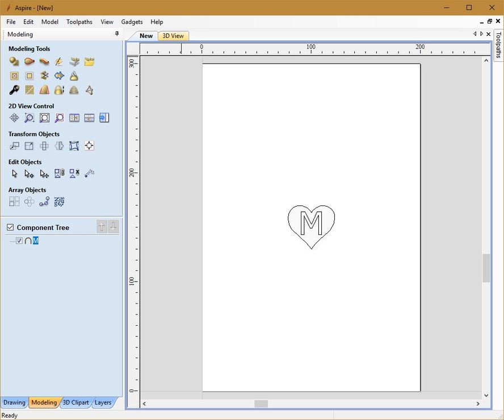
Task: Switch to the 3D View tab
Action: (x=173, y=36)
